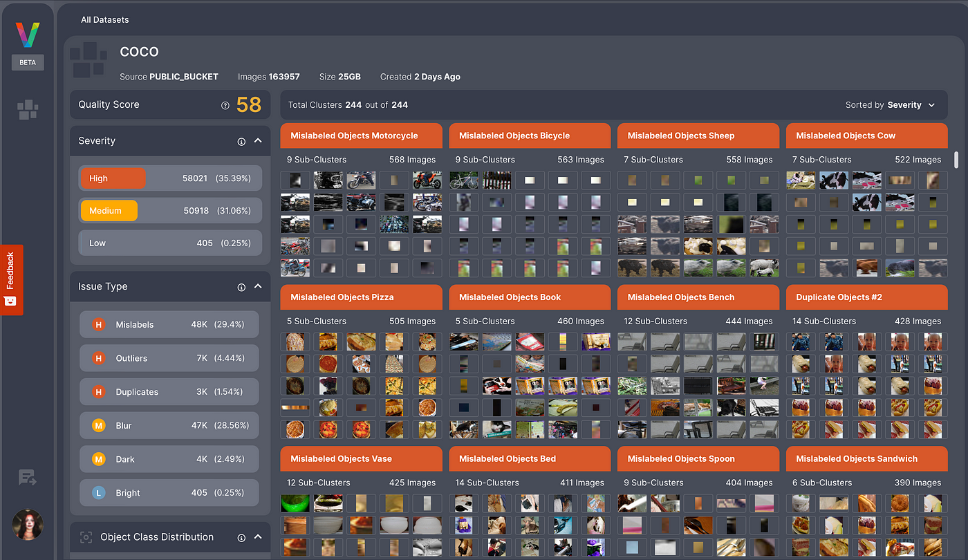Click '12 Sub-Clusters' in the Bench cluster
Image resolution: width=968 pixels, height=560 pixels.
(x=655, y=321)
